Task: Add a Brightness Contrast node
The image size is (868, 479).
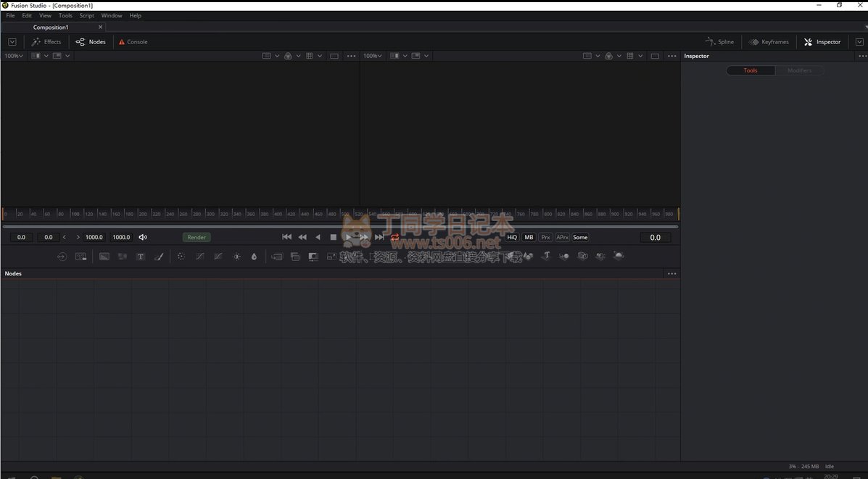Action: 236,257
